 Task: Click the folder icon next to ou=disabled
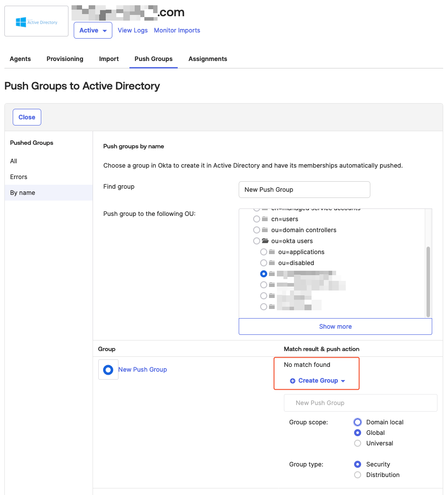[272, 263]
